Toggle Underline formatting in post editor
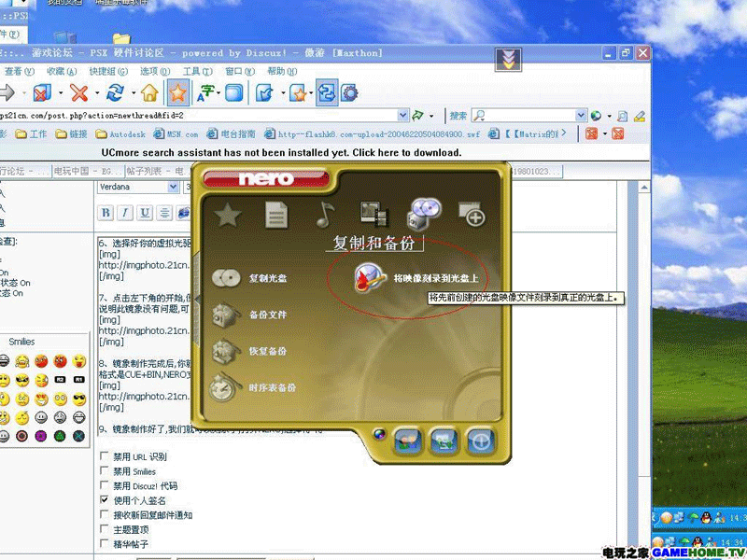The image size is (747, 560). 145,213
